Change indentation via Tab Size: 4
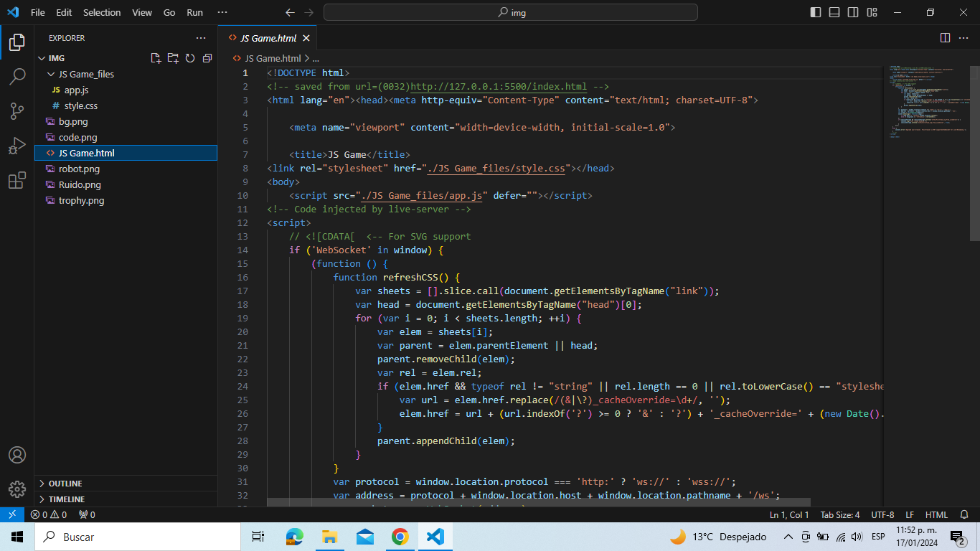This screenshot has height=551, width=980. click(x=840, y=514)
